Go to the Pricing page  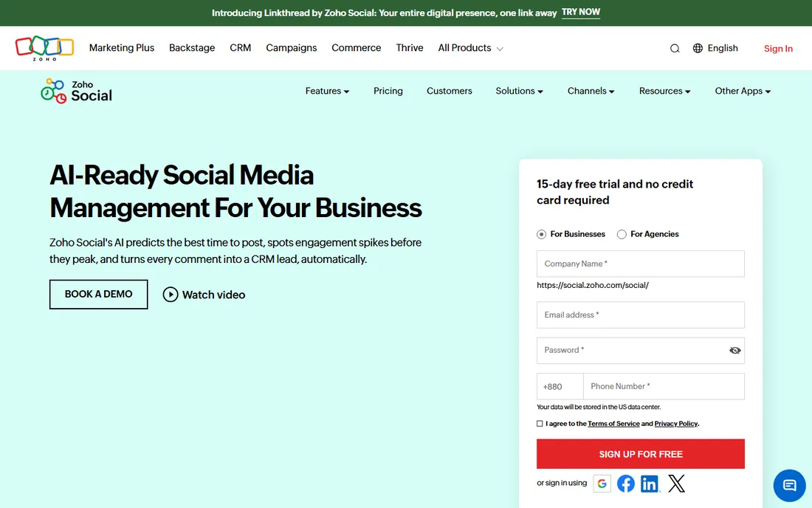click(388, 91)
